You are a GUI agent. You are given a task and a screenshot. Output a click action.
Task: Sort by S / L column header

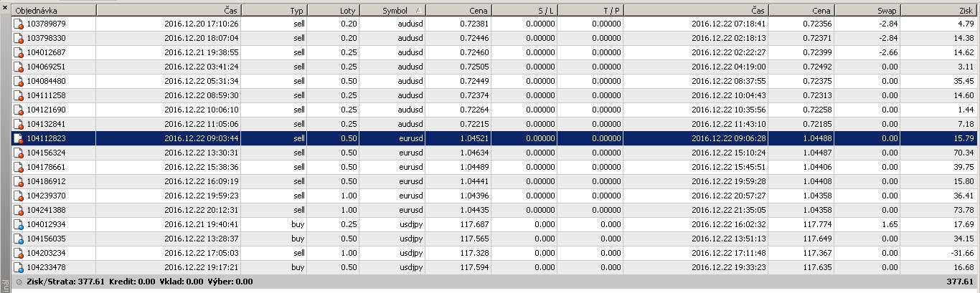pyautogui.click(x=524, y=11)
